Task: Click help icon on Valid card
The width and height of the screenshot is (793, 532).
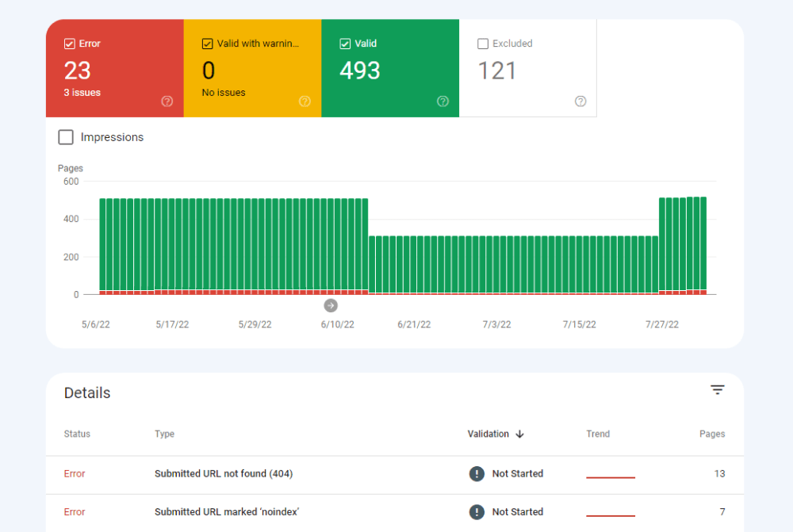Action: [x=442, y=101]
